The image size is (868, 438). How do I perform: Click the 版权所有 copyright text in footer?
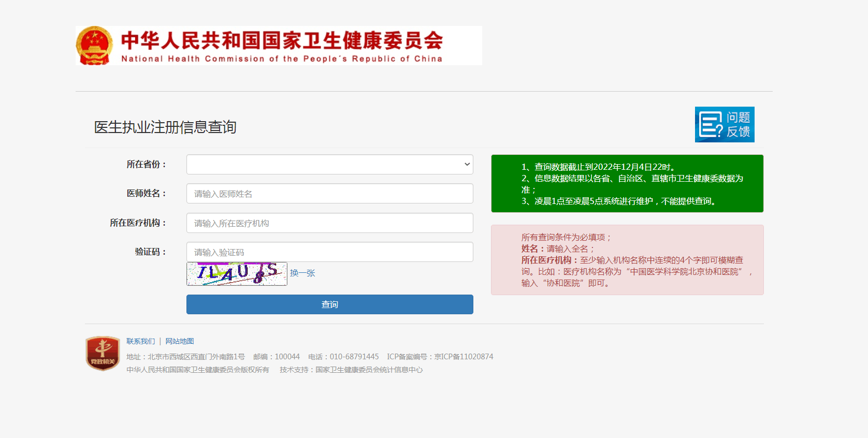point(198,370)
